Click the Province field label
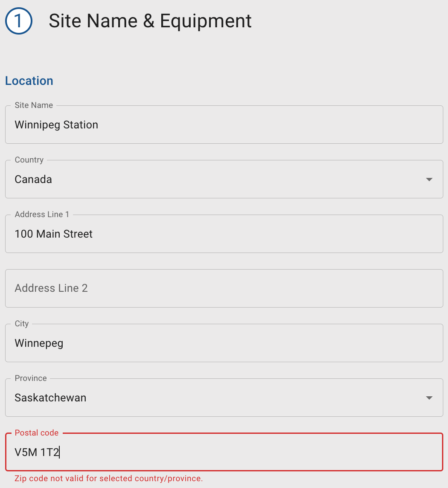This screenshot has width=448, height=488. pos(31,378)
